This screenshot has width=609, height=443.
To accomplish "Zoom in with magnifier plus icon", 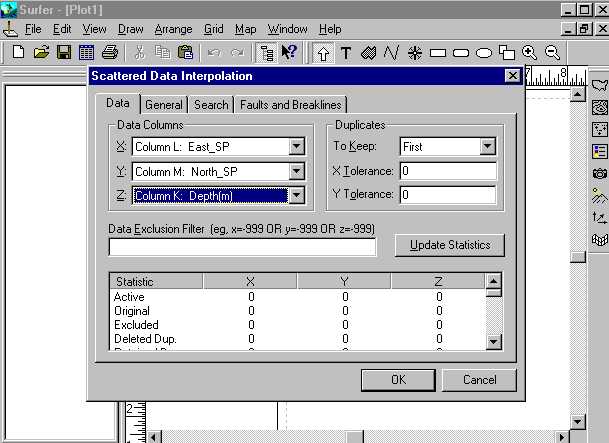I will 529,52.
